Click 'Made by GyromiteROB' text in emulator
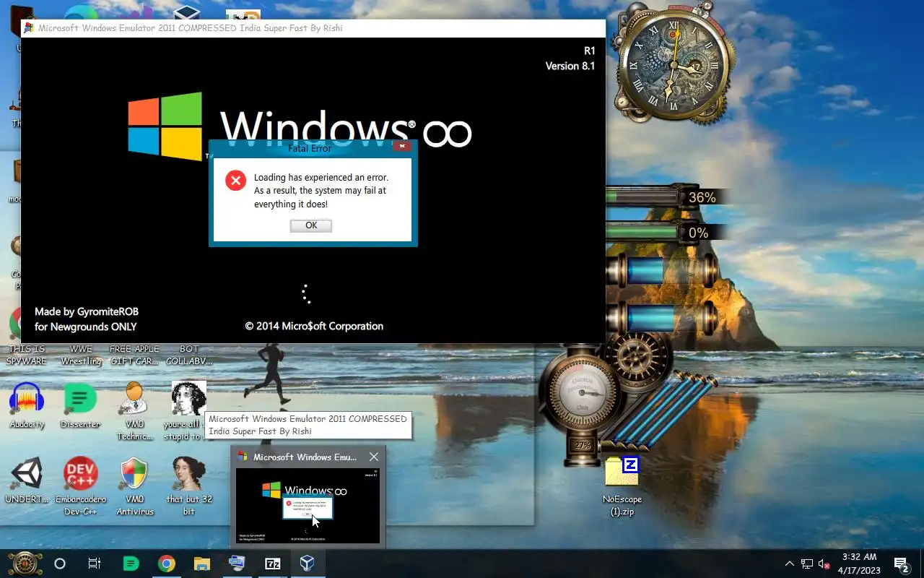This screenshot has width=924, height=578. (87, 311)
